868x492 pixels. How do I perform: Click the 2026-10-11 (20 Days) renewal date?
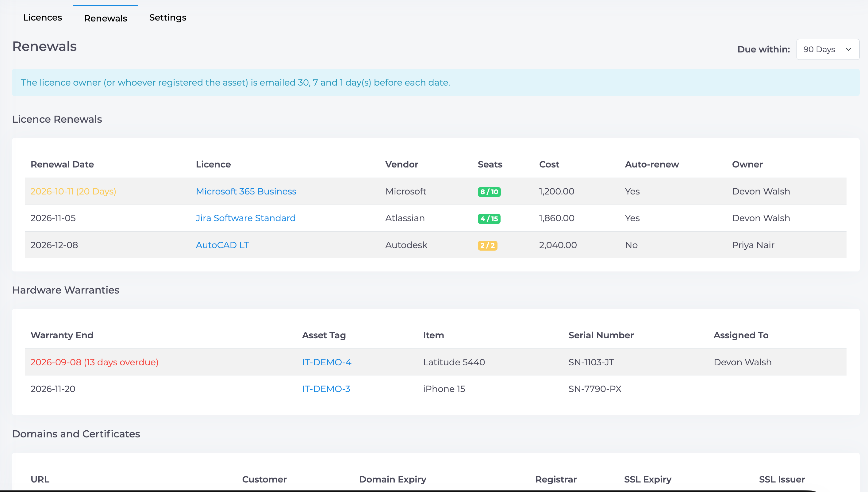pyautogui.click(x=73, y=191)
